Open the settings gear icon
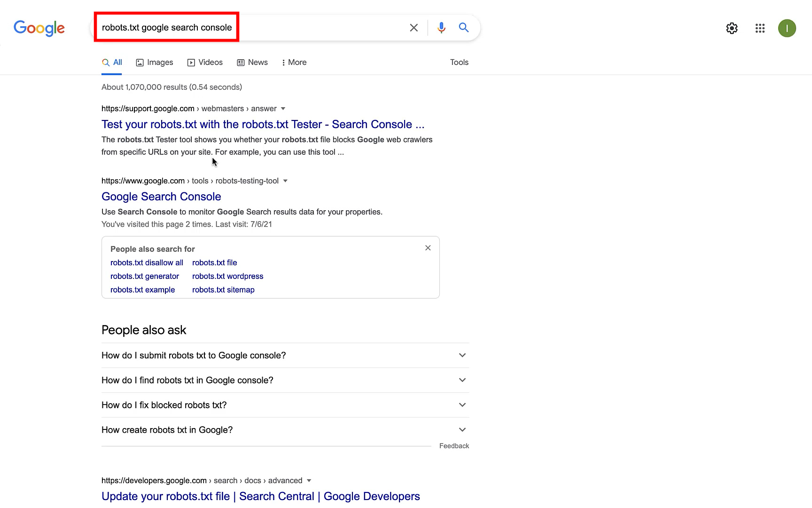The height and width of the screenshot is (508, 812). tap(732, 28)
